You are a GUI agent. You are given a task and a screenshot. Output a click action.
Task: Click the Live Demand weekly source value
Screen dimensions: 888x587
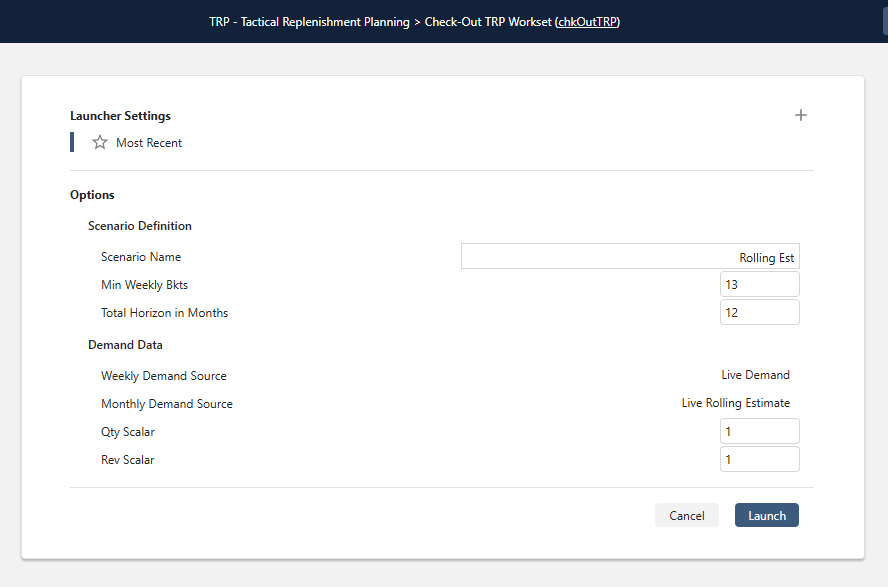click(x=755, y=375)
